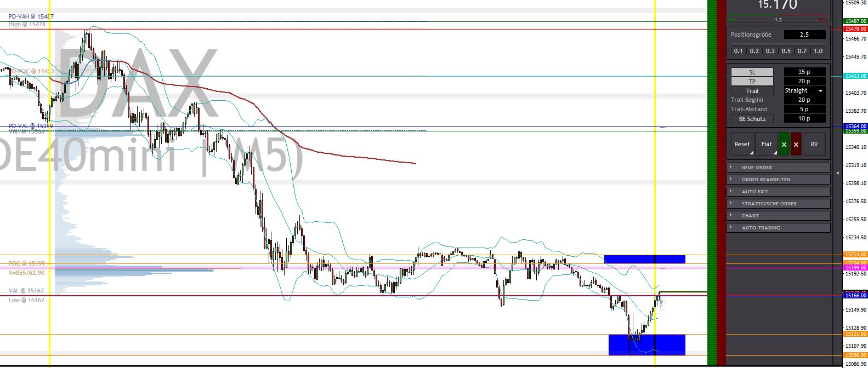
Task: Set position size preset 0.7
Action: coord(802,51)
